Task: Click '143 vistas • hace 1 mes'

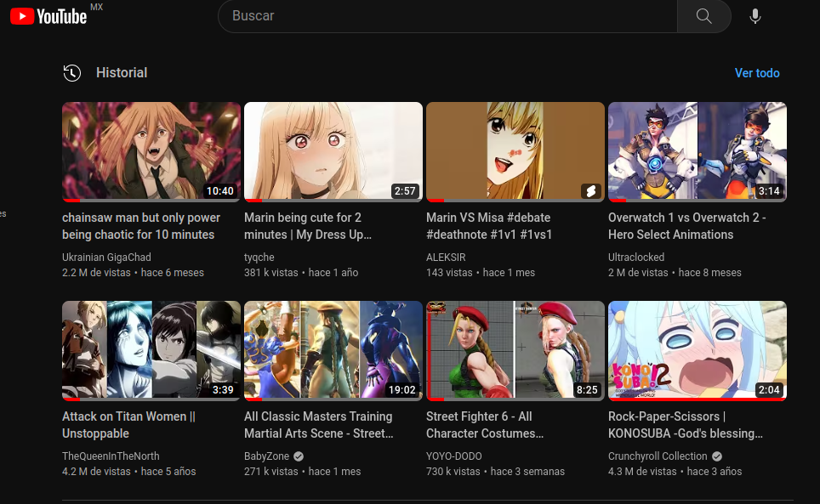Action: (481, 273)
